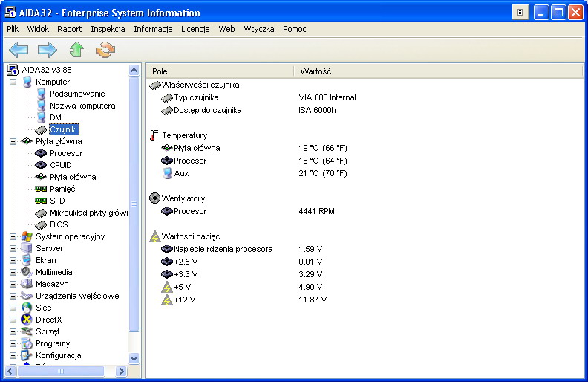
Task: Click the extra title bar button left of minimize
Action: (x=520, y=13)
